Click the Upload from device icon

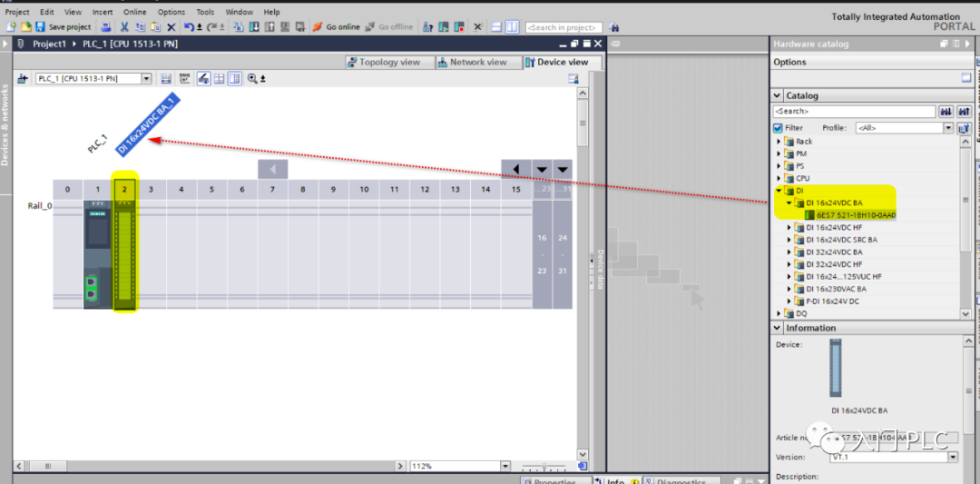(x=270, y=27)
